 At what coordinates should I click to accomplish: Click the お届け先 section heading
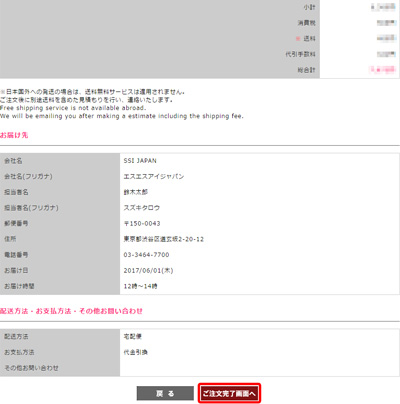14,135
